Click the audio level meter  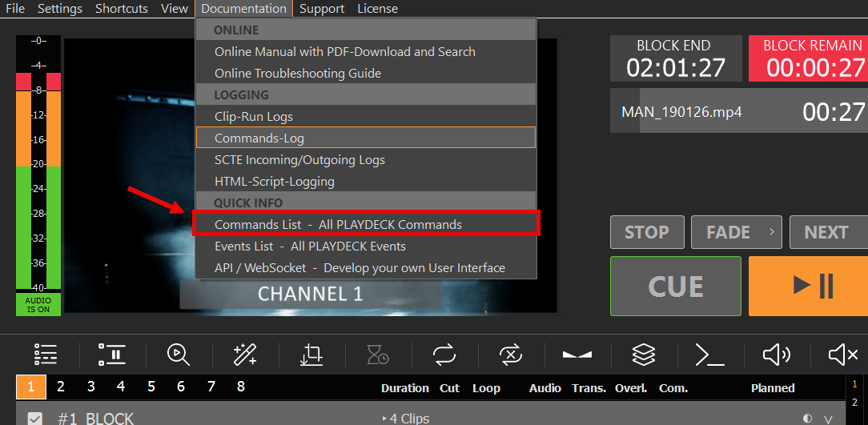[38, 164]
